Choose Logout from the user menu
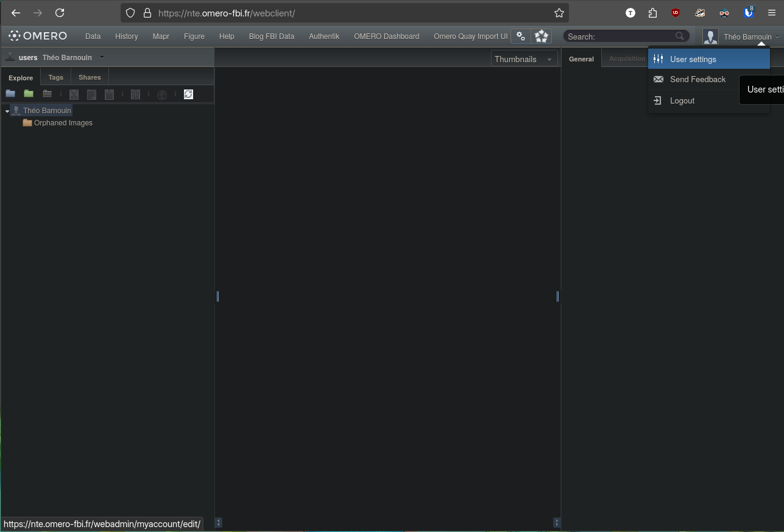Screen dimensions: 784x532 (x=682, y=100)
